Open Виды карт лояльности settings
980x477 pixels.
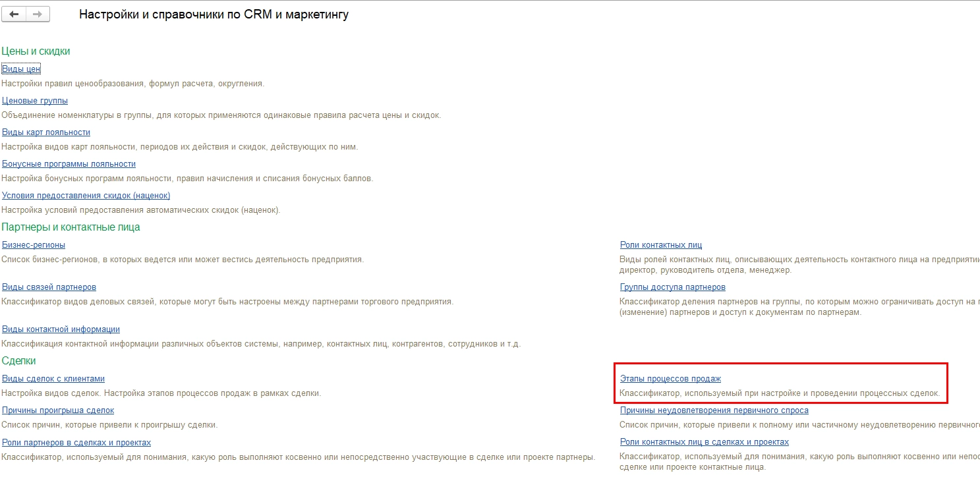click(x=46, y=132)
